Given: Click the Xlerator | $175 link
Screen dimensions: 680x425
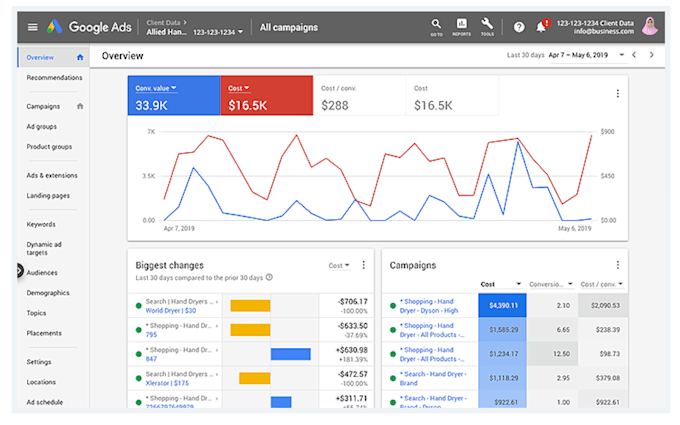Looking at the screenshot, I should (167, 383).
